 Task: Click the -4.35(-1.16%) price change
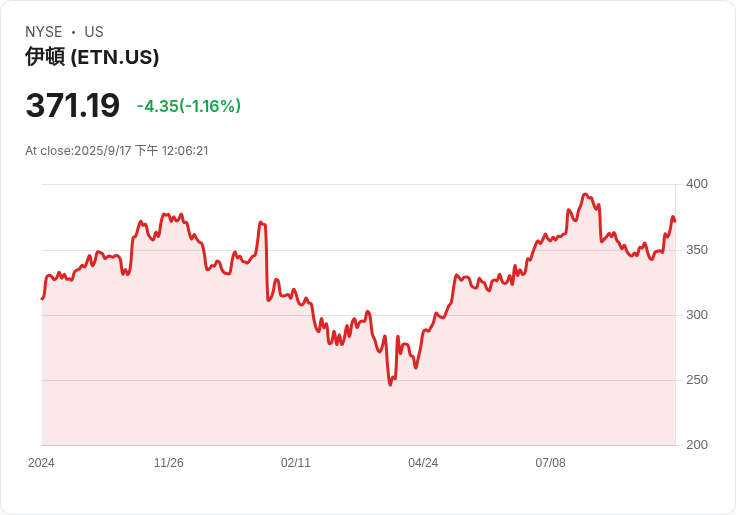pos(189,106)
